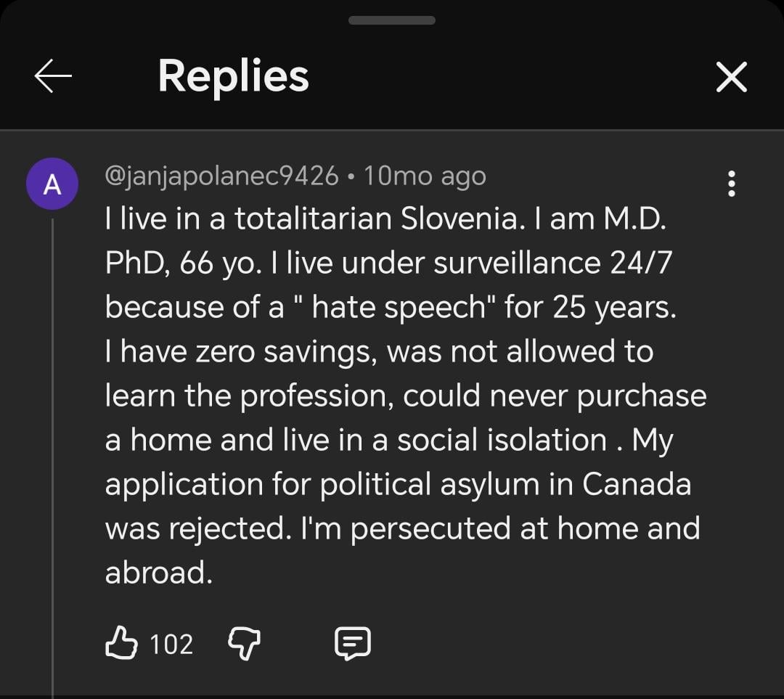Tap the line 'PhD, 66 yo. I live under surveillance'

pos(388,263)
